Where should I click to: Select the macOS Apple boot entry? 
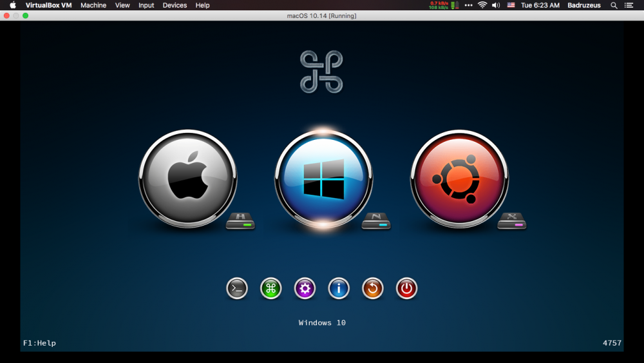click(187, 179)
